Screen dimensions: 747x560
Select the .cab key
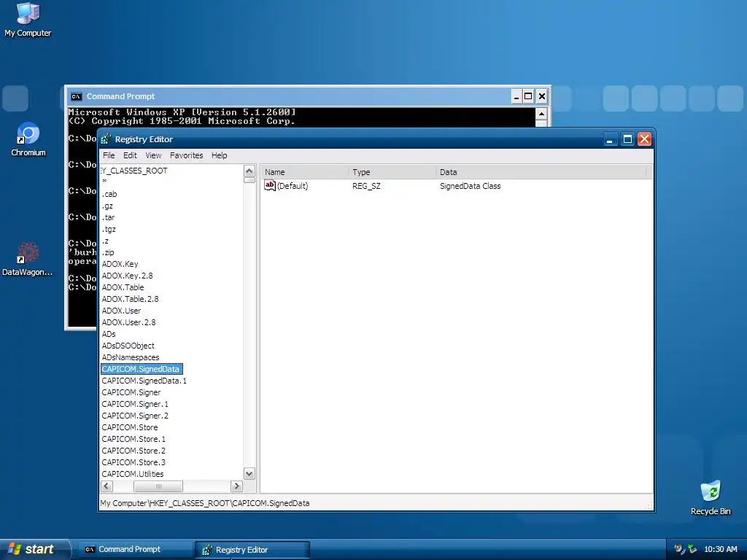[x=109, y=194]
